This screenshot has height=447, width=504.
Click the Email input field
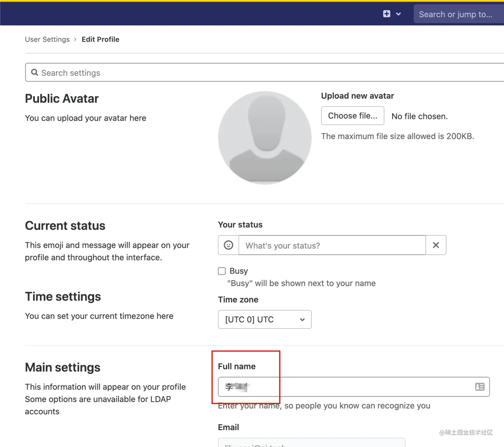click(312, 443)
